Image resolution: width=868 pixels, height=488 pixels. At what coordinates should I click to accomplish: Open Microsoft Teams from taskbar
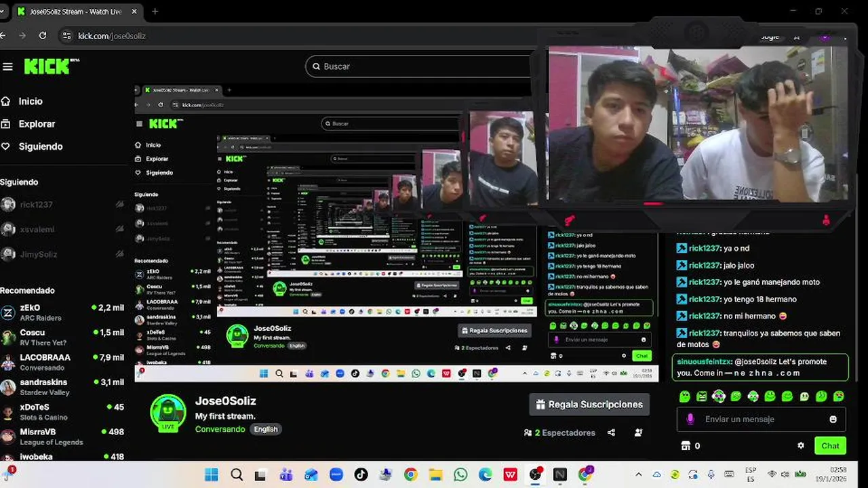pos(285,474)
